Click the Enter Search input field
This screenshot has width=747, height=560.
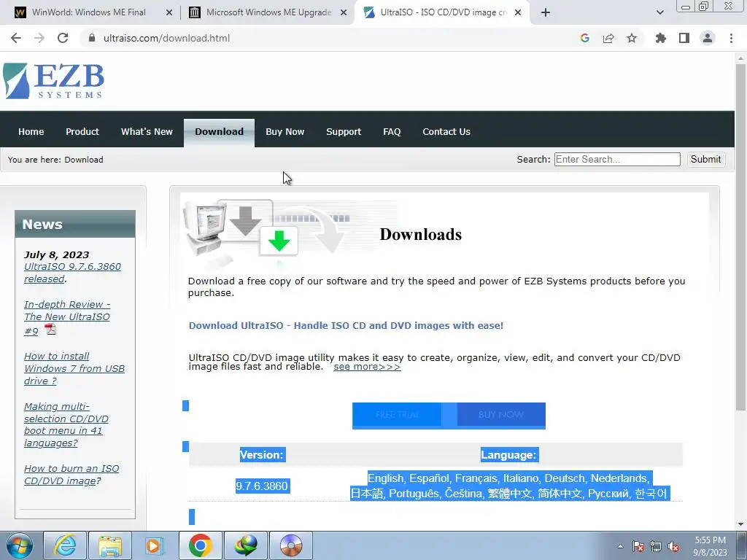(x=617, y=159)
